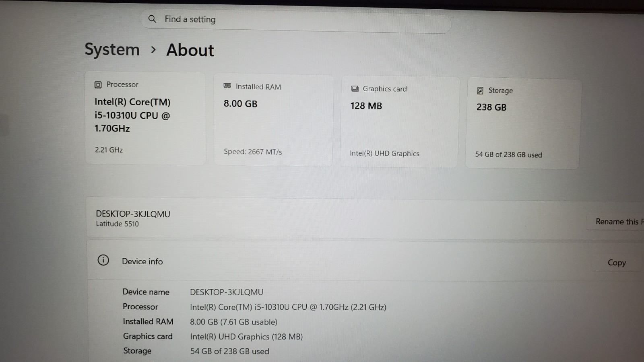Image resolution: width=644 pixels, height=362 pixels.
Task: Click the Graphics card icon
Action: 355,88
